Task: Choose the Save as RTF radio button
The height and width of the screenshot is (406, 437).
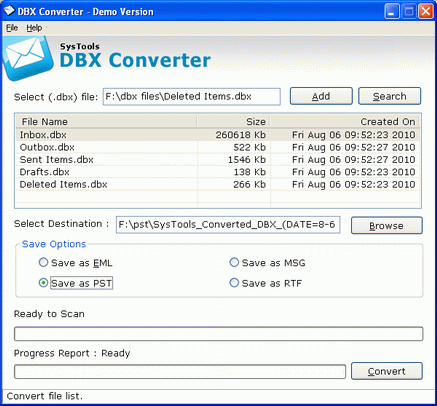Action: (x=234, y=283)
